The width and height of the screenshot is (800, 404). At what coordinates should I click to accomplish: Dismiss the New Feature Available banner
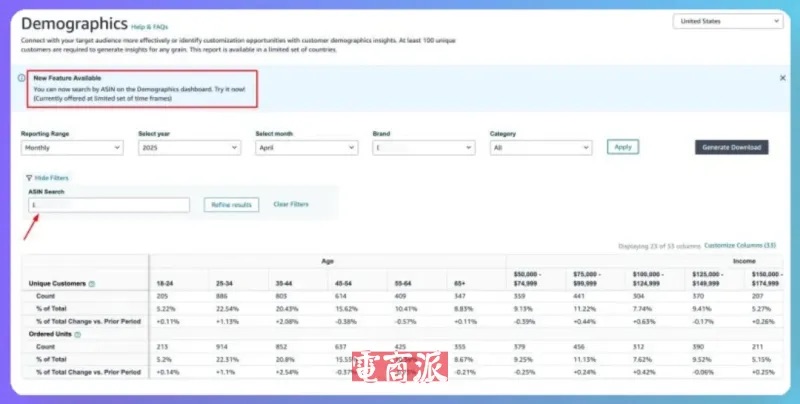783,78
